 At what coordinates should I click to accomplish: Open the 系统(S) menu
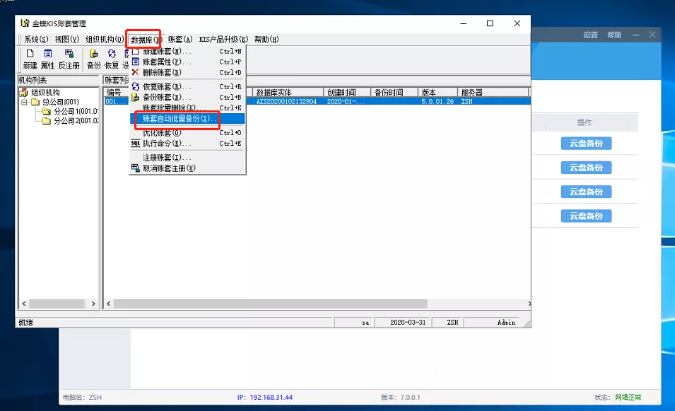click(x=36, y=39)
